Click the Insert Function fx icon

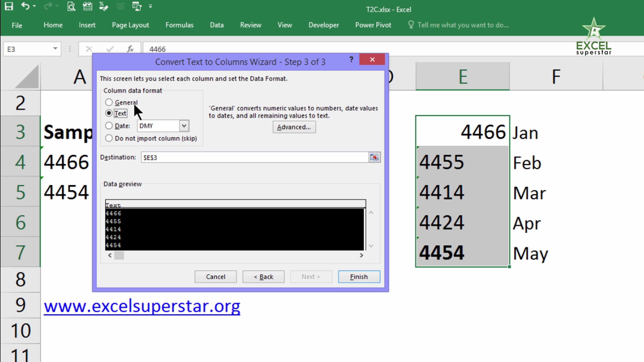130,49
